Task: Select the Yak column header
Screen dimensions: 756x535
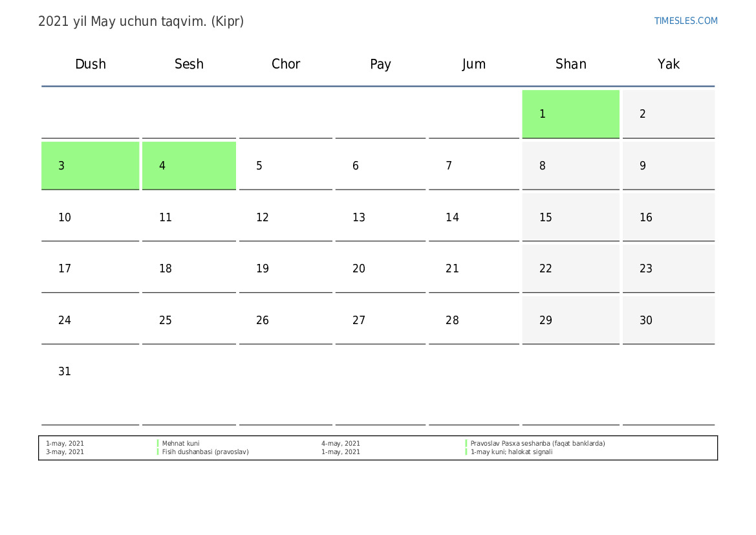Action: (668, 64)
